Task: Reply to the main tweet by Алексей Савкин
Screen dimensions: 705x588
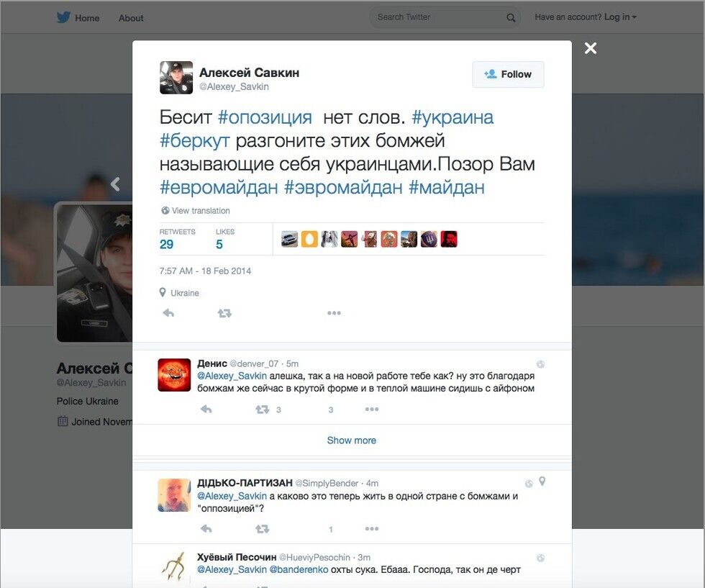Action: pyautogui.click(x=168, y=312)
